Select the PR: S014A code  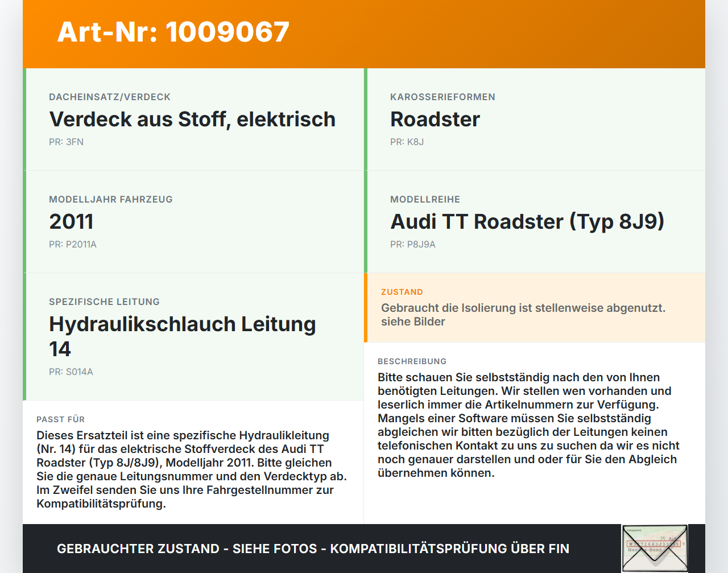pyautogui.click(x=71, y=372)
